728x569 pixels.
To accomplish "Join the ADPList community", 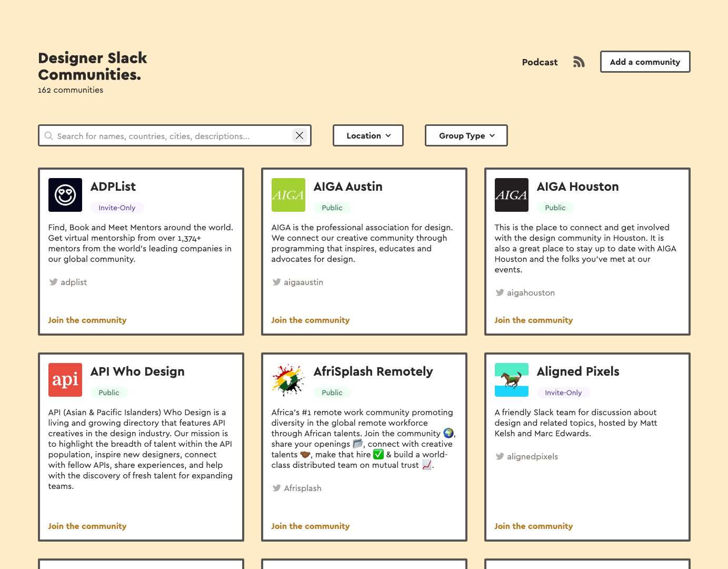I will [87, 320].
